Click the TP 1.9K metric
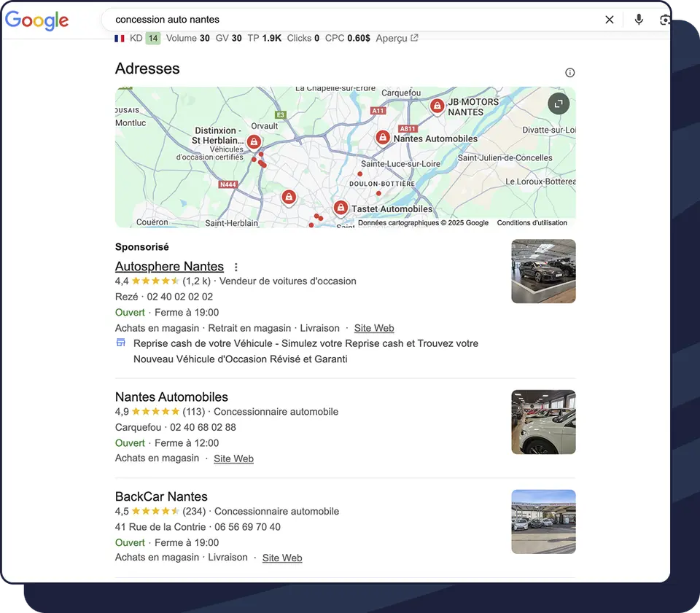 [x=264, y=39]
